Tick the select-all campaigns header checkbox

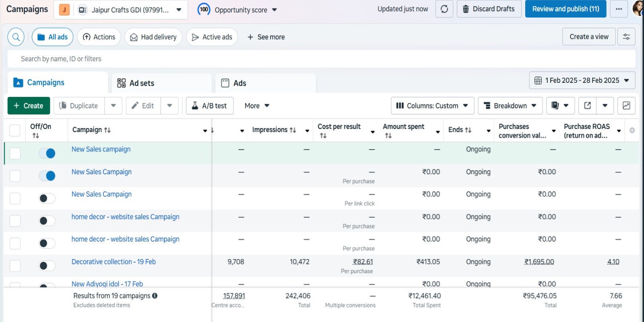coord(15,130)
